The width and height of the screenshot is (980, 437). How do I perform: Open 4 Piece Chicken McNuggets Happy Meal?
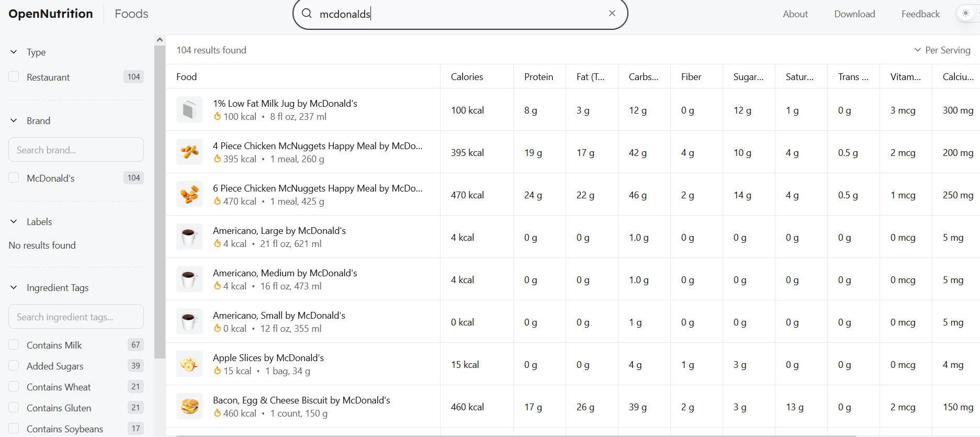point(318,145)
